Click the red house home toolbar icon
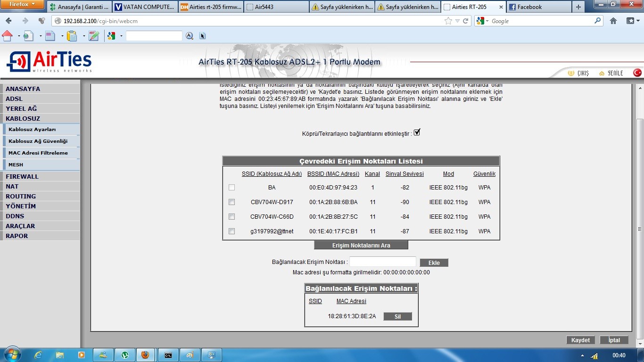This screenshot has width=644, height=362. pyautogui.click(x=8, y=36)
